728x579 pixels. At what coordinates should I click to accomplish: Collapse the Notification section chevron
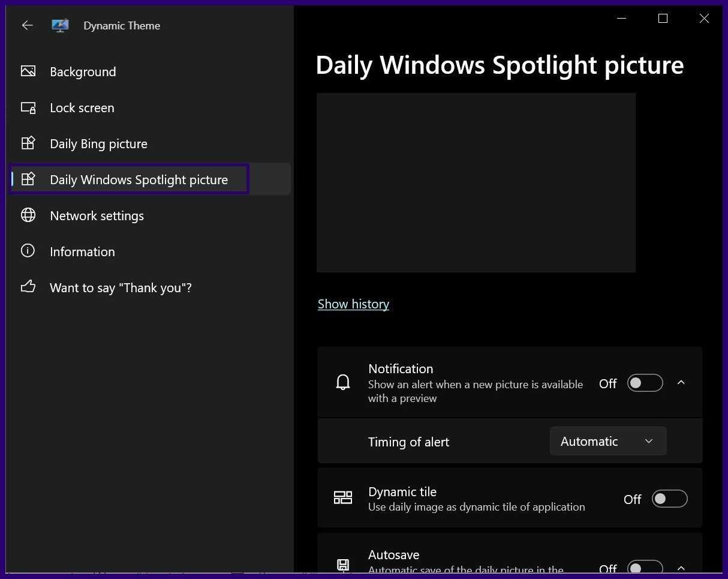click(x=681, y=383)
